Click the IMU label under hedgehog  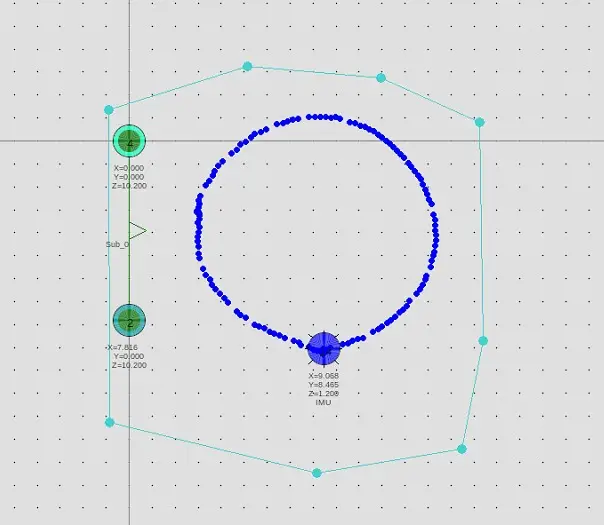(323, 403)
